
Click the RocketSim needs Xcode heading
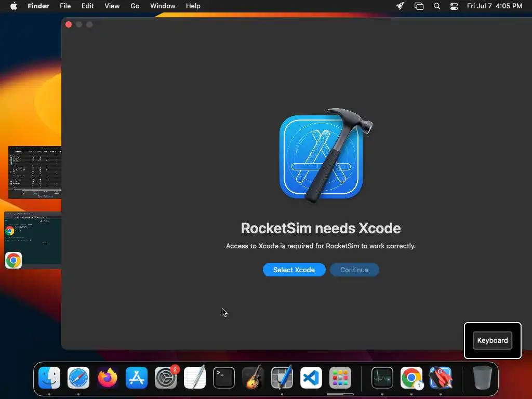(321, 229)
